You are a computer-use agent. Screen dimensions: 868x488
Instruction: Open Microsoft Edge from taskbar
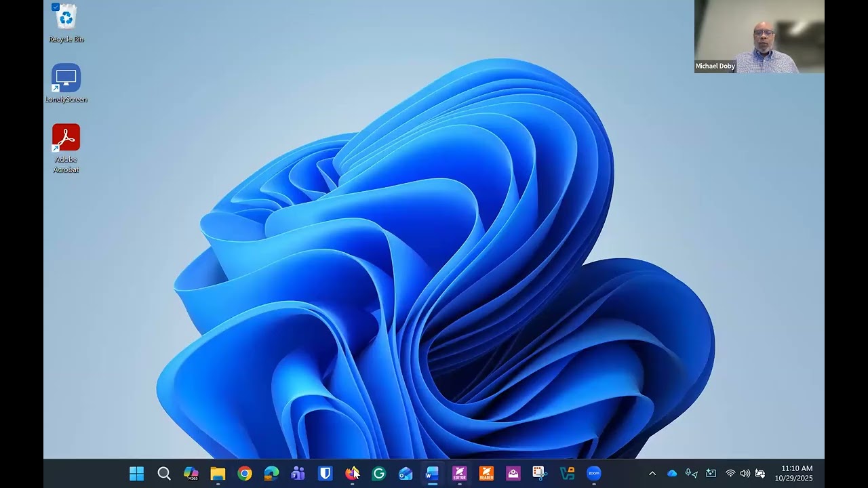click(271, 474)
